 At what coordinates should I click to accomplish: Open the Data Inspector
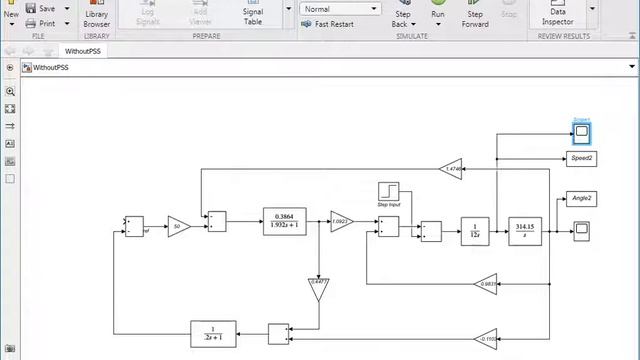point(558,14)
